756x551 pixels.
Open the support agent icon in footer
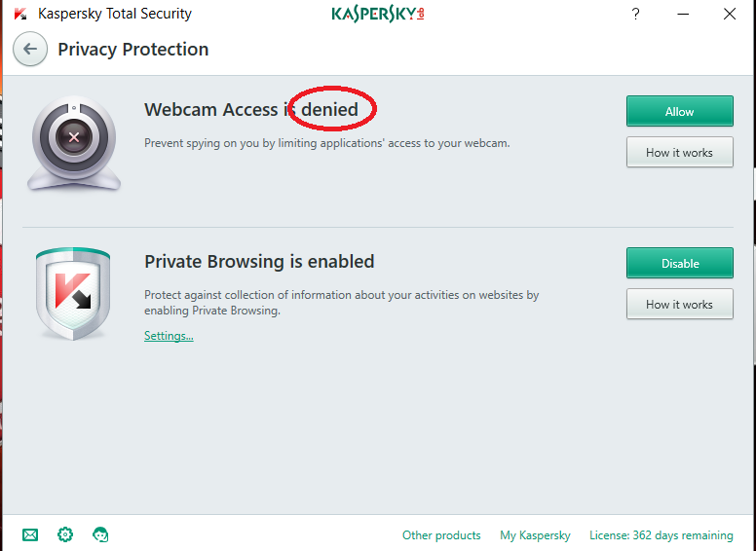(x=100, y=534)
